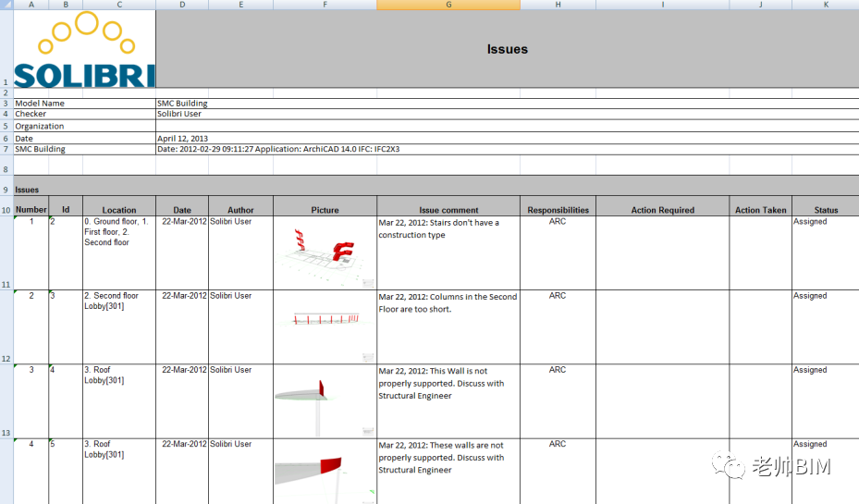Viewport: 859px width, 504px height.
Task: Select the 'These walls are not' comment
Action: 448,471
